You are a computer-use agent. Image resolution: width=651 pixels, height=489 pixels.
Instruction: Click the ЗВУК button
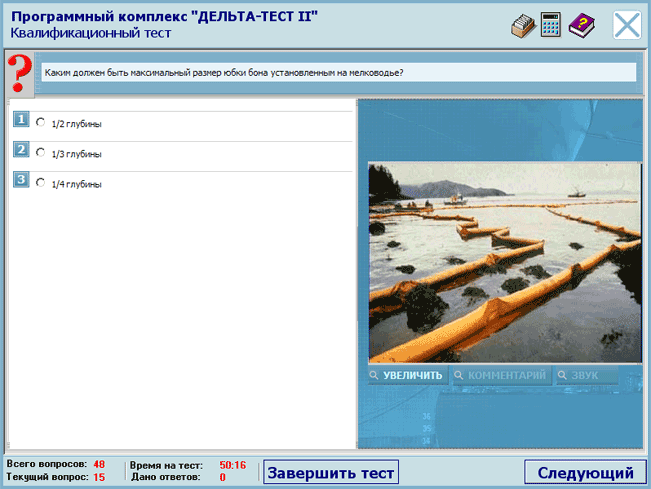coord(587,375)
